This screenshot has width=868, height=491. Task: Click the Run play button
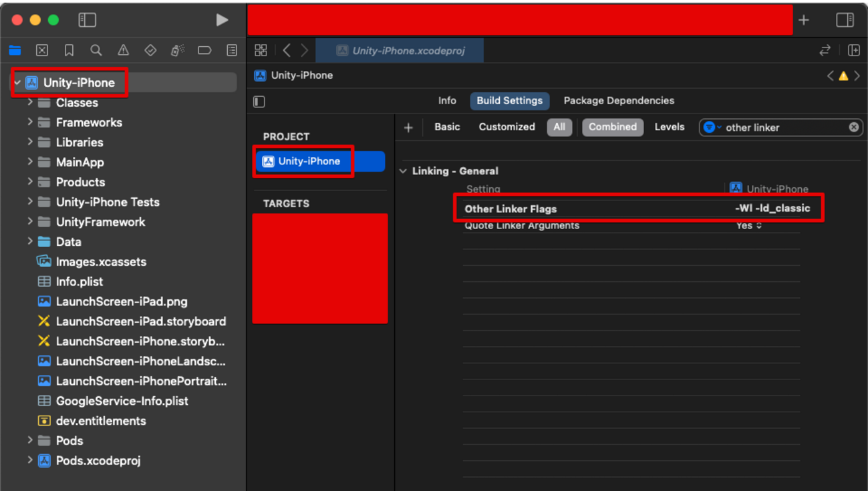[222, 20]
